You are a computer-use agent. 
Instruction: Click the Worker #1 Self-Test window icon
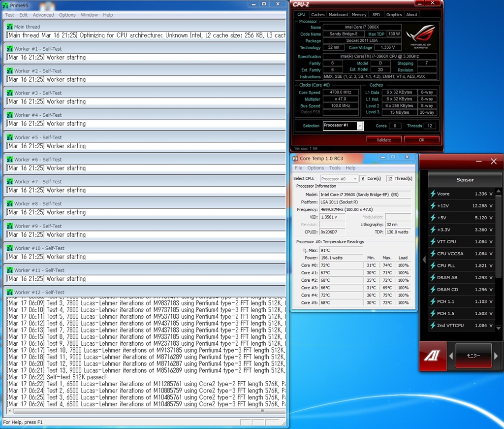coord(9,49)
